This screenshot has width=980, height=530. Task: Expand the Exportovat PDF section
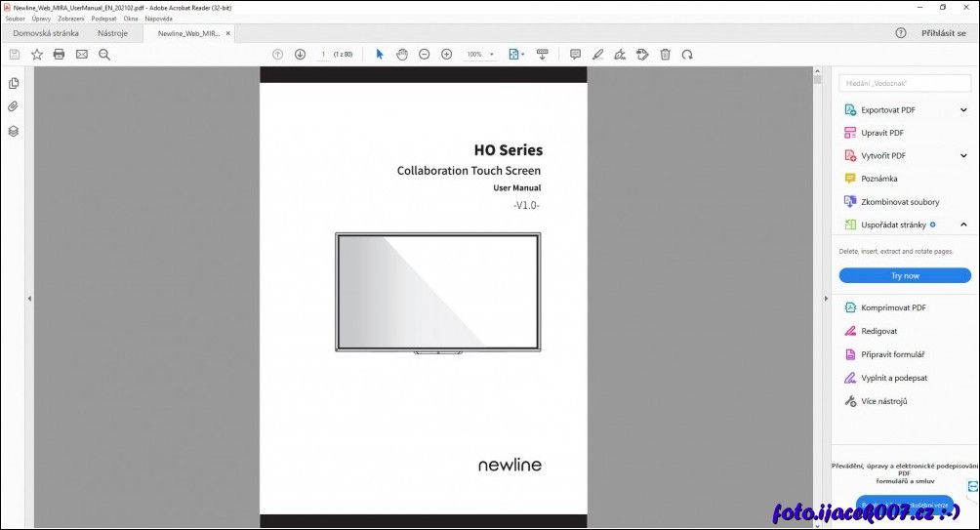point(963,110)
